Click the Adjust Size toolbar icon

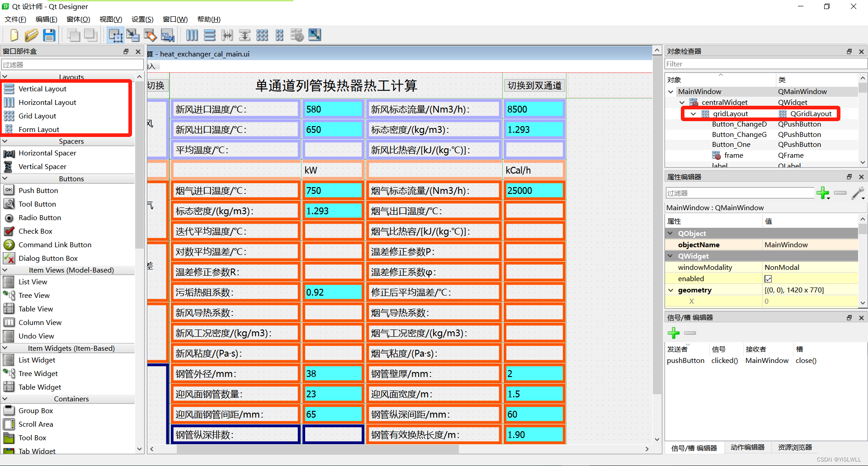[315, 35]
